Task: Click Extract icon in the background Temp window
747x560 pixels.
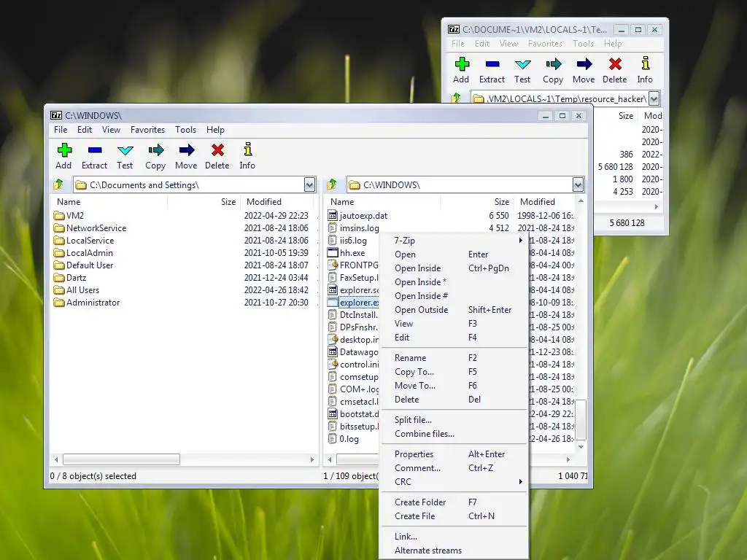Action: (x=492, y=64)
